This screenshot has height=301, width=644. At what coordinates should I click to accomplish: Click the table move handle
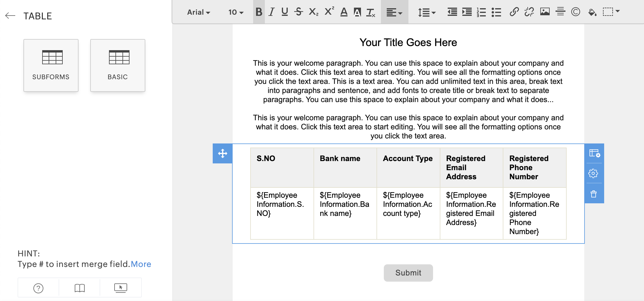pos(223,153)
